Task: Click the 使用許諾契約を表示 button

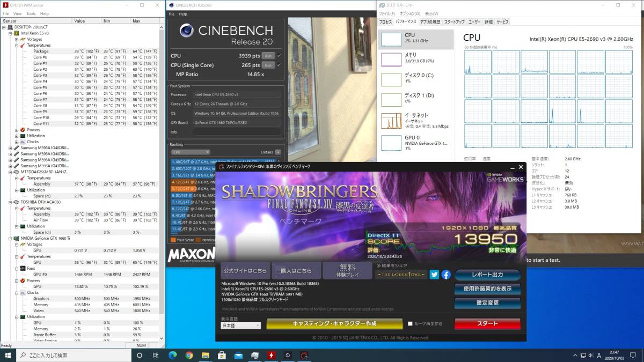Action: [x=487, y=289]
